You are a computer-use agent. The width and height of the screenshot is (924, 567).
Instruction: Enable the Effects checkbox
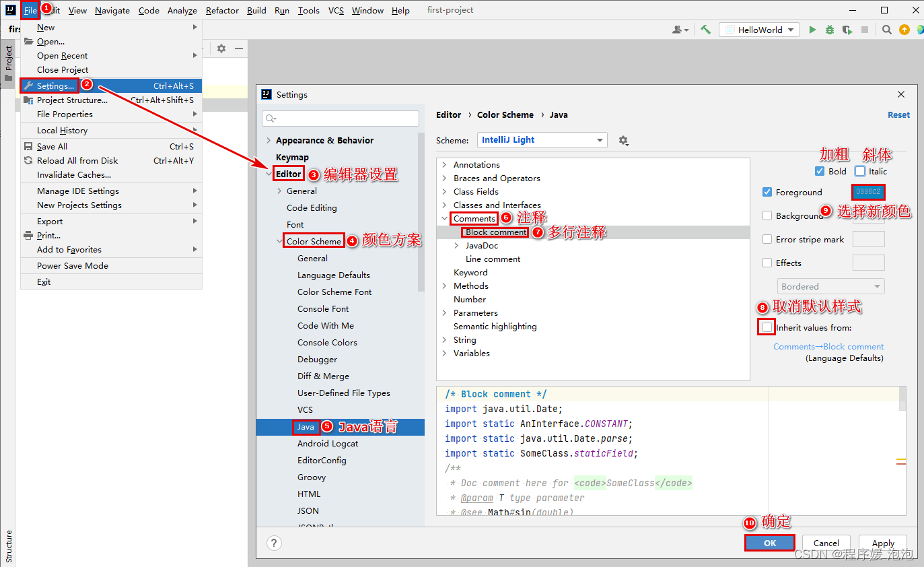(767, 263)
